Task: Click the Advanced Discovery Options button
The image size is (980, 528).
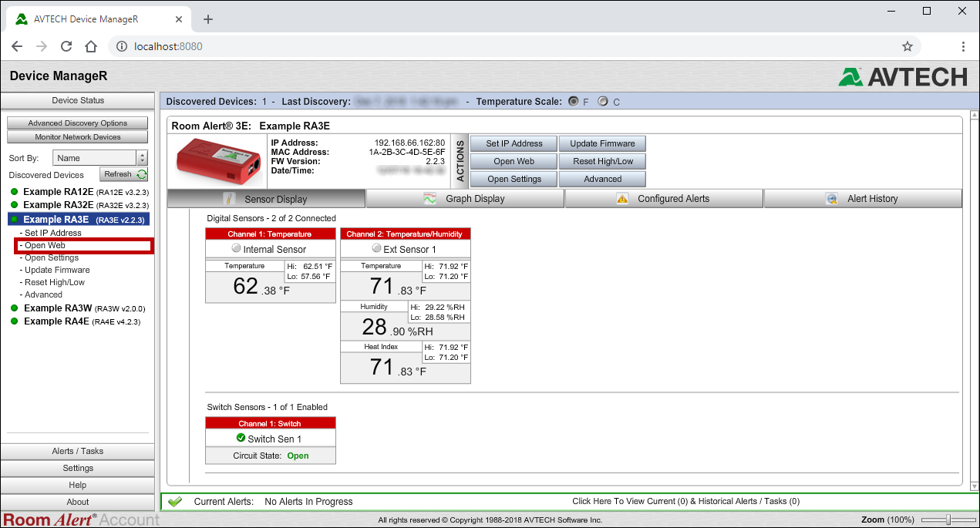Action: coord(78,123)
